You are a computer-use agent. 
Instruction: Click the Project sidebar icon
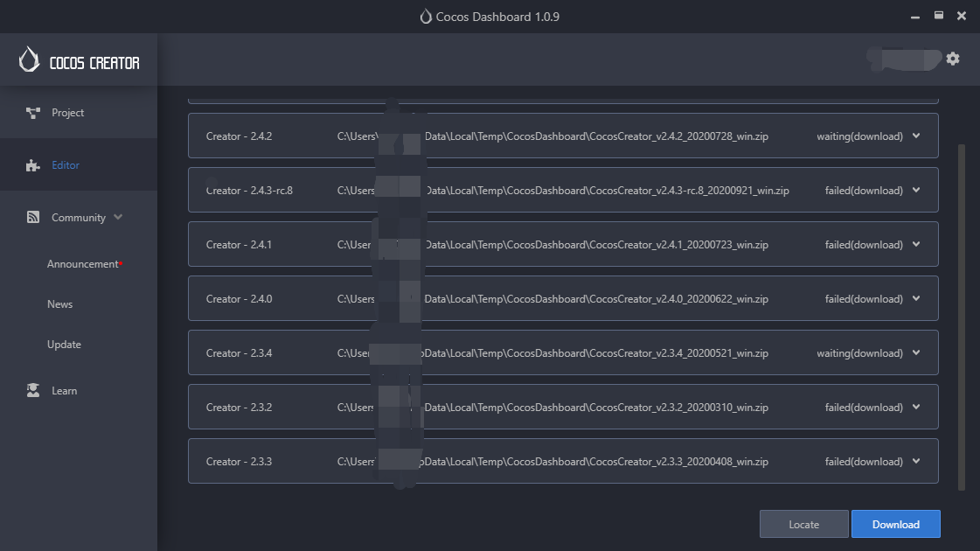(33, 113)
